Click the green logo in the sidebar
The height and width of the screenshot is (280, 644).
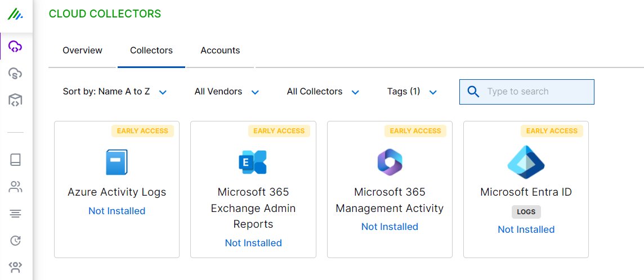coord(15,14)
